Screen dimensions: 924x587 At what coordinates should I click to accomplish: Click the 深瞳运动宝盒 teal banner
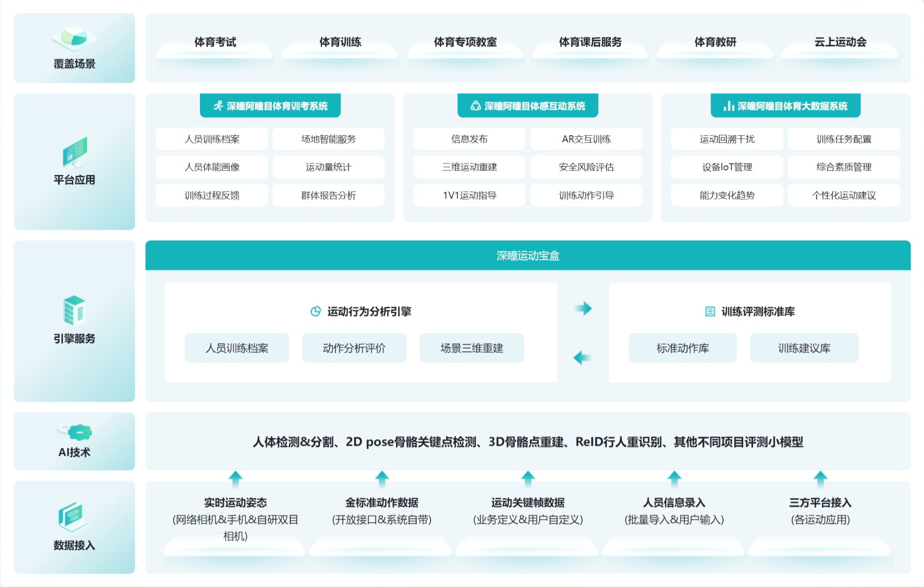point(528,256)
